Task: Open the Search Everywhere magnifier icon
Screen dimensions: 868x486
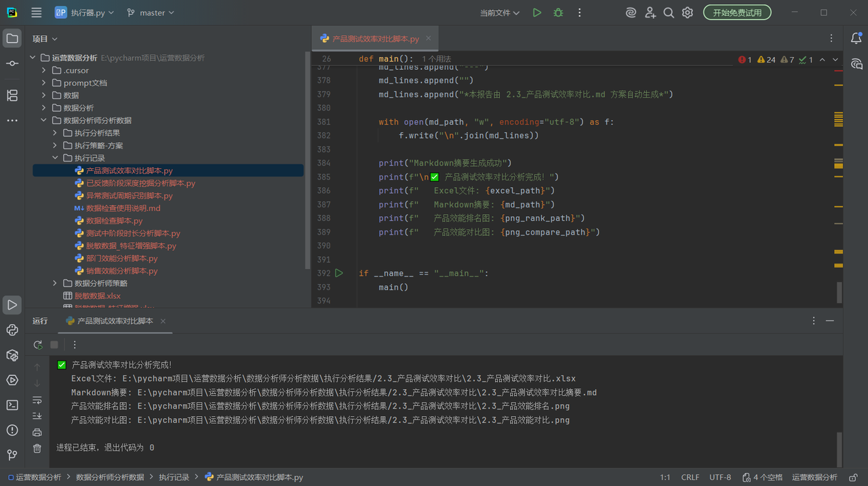Action: [x=669, y=13]
